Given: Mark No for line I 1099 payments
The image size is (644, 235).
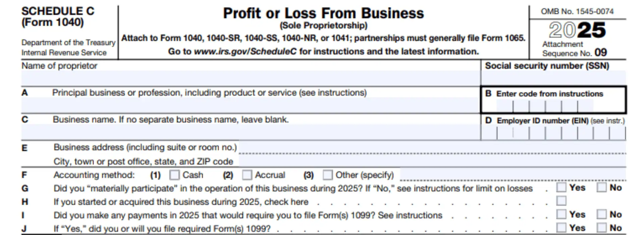Looking at the screenshot, I should pos(601,214).
